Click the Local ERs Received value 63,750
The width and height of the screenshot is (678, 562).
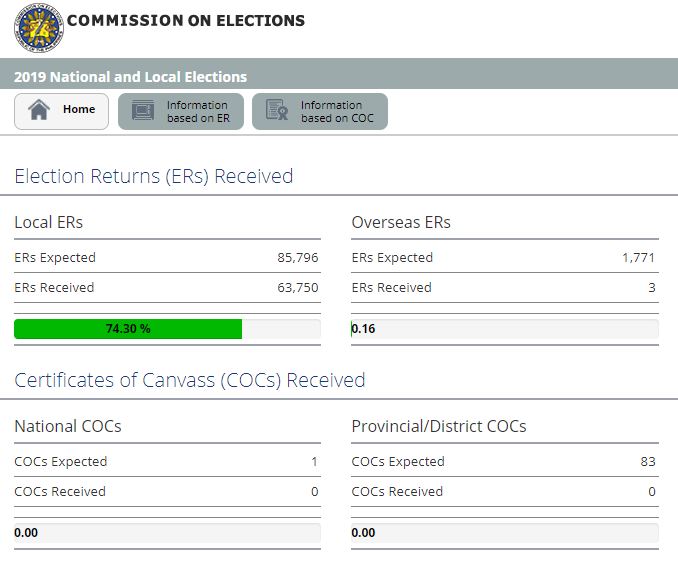coord(298,288)
